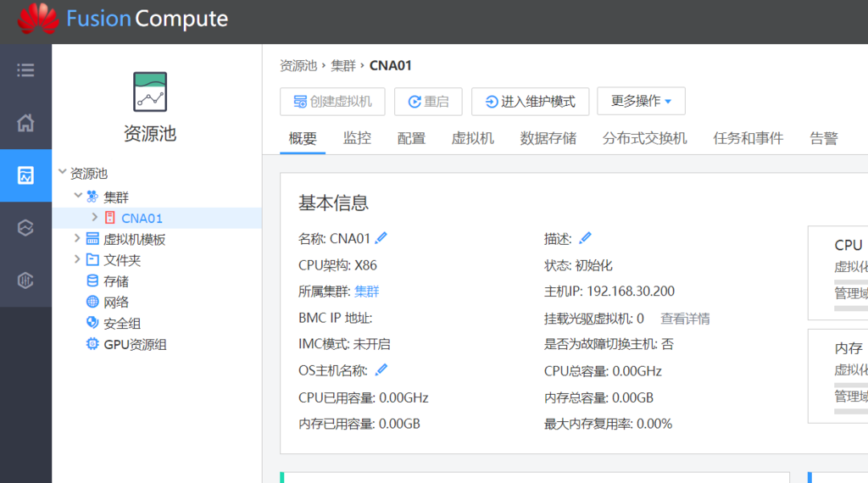Expand the 文件夹 tree node
This screenshot has height=483, width=868.
[x=77, y=259]
